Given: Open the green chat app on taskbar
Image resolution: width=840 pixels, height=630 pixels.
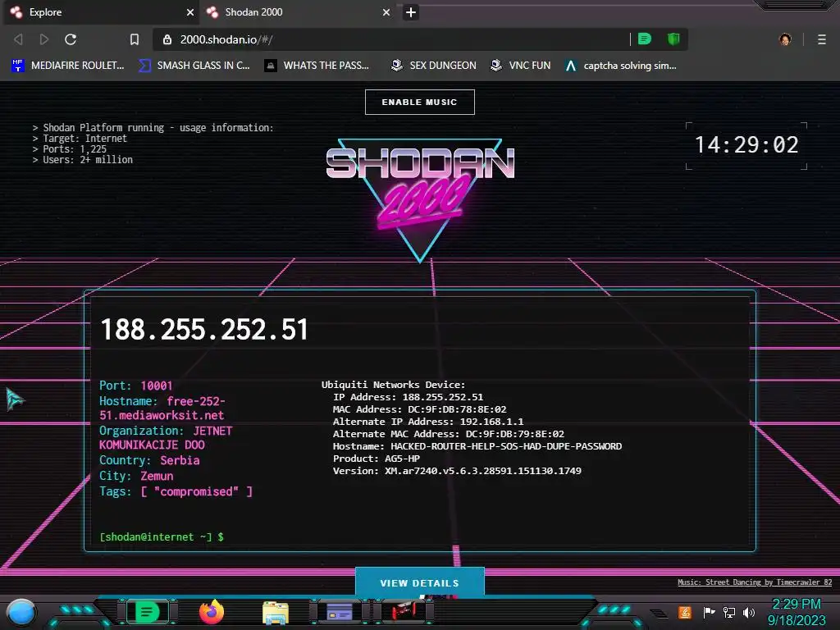Looking at the screenshot, I should point(148,612).
